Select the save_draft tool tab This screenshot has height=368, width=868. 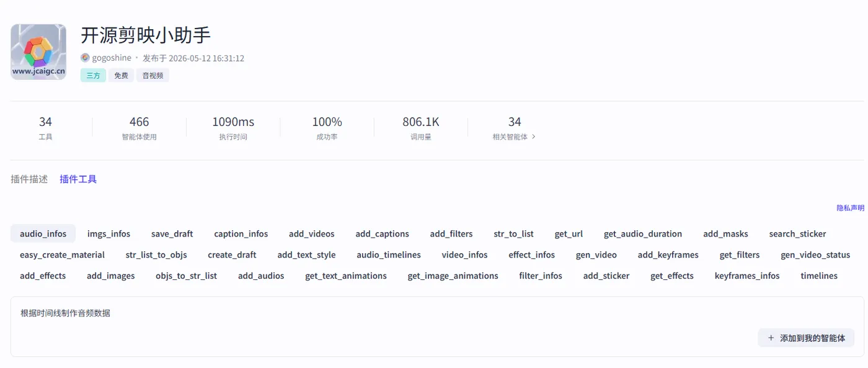point(172,234)
